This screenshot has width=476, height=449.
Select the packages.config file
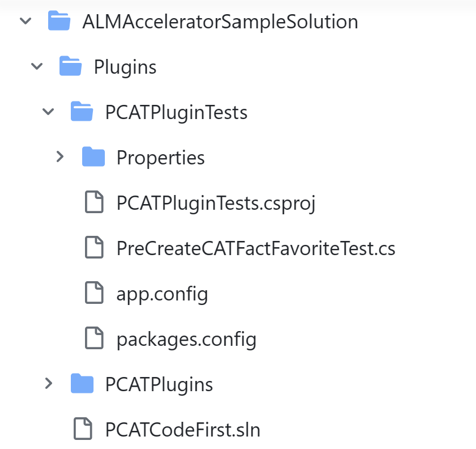(186, 338)
